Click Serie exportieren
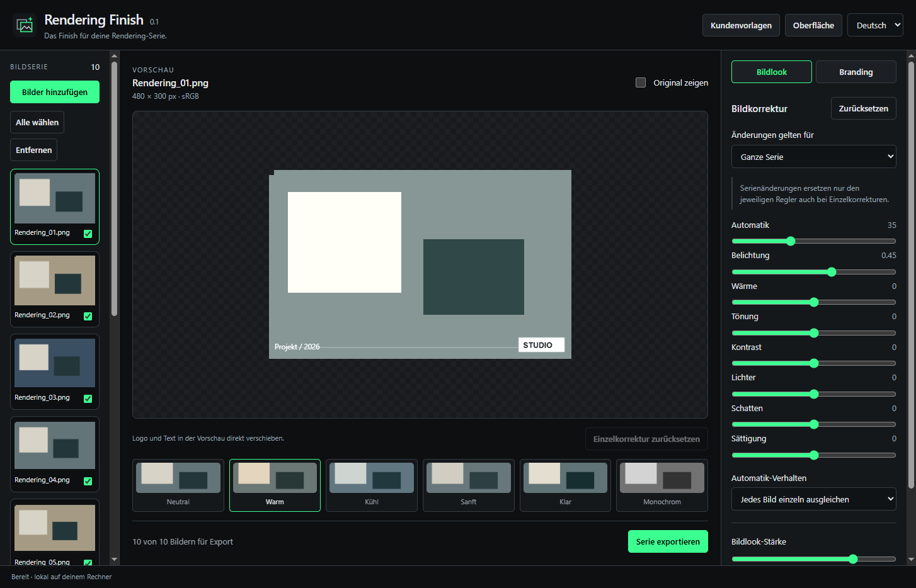Screen dimensions: 916x588 coord(668,541)
